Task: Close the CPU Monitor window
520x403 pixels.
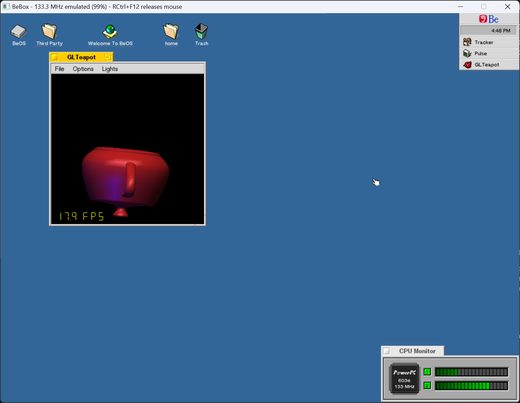Action: click(x=386, y=351)
